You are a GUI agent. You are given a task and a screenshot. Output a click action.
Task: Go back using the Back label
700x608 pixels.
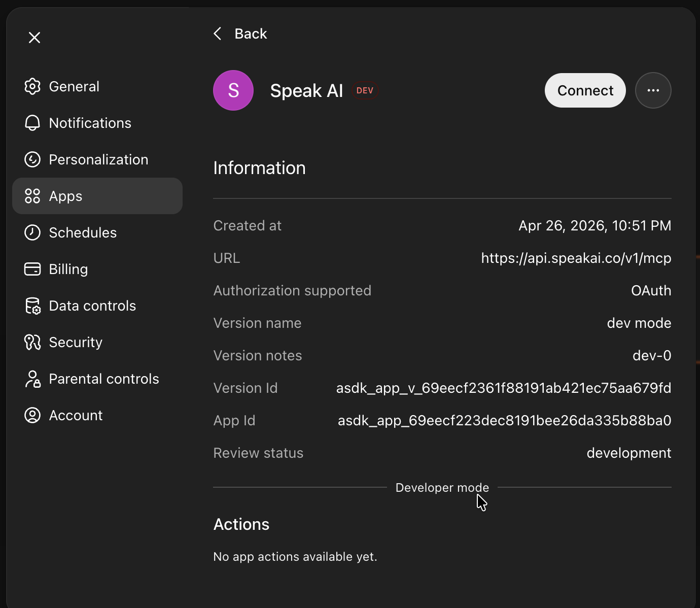click(251, 33)
